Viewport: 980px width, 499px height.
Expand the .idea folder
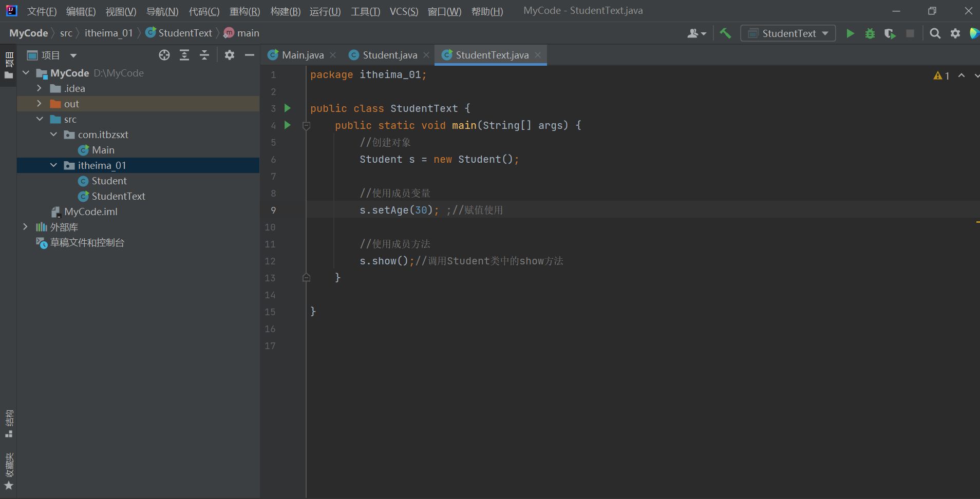tap(40, 88)
